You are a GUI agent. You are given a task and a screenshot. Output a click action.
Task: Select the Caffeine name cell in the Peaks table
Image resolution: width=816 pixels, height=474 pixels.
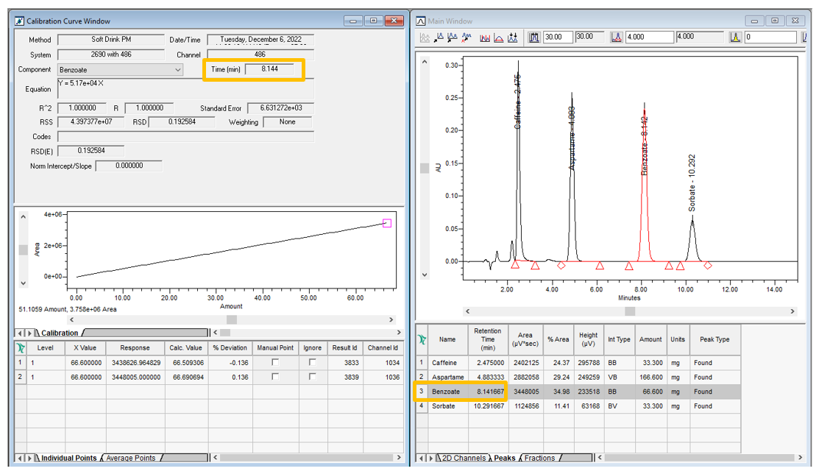(448, 363)
